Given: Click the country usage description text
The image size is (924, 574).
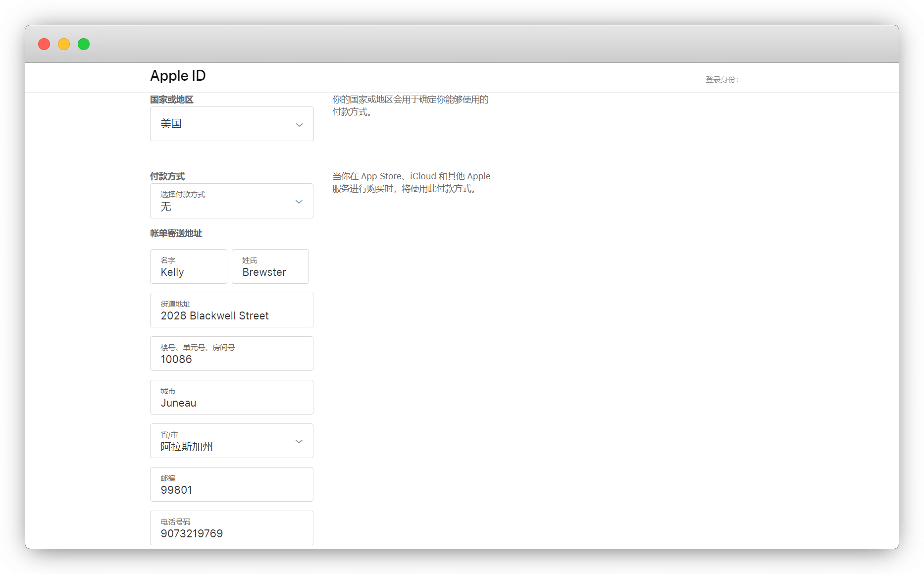Looking at the screenshot, I should (410, 105).
